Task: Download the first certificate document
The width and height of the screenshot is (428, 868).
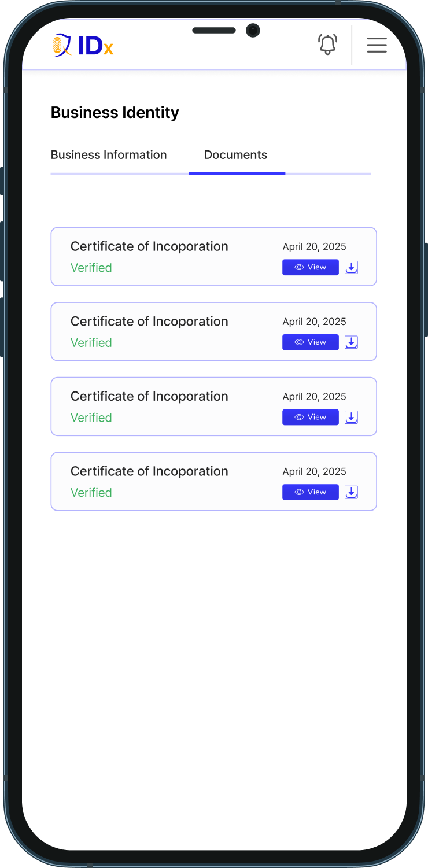Action: tap(351, 267)
